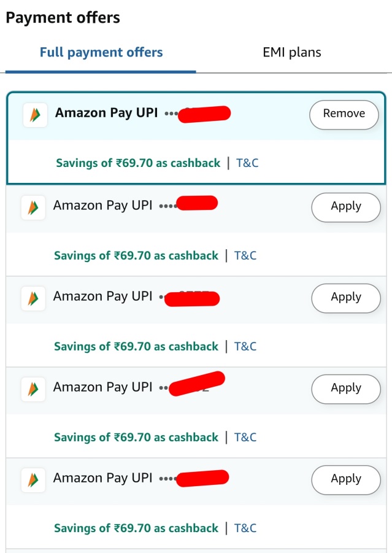The height and width of the screenshot is (553, 392).
Task: Open T&C for the bottom offer
Action: [246, 528]
